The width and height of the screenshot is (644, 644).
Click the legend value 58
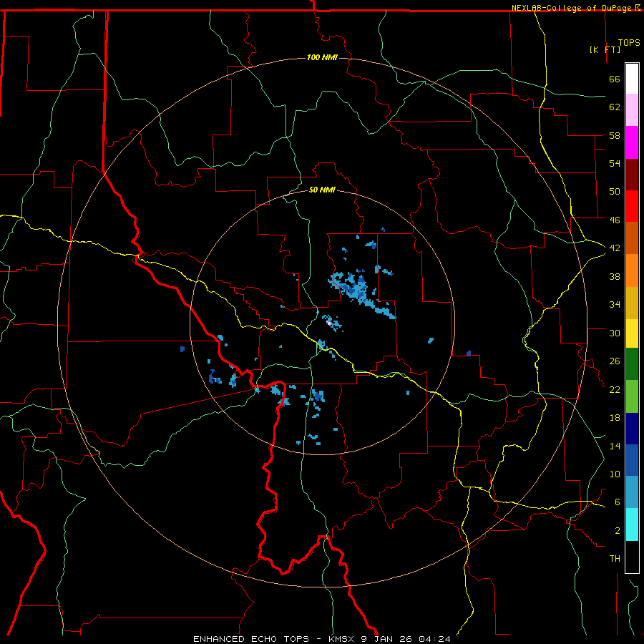(x=615, y=135)
